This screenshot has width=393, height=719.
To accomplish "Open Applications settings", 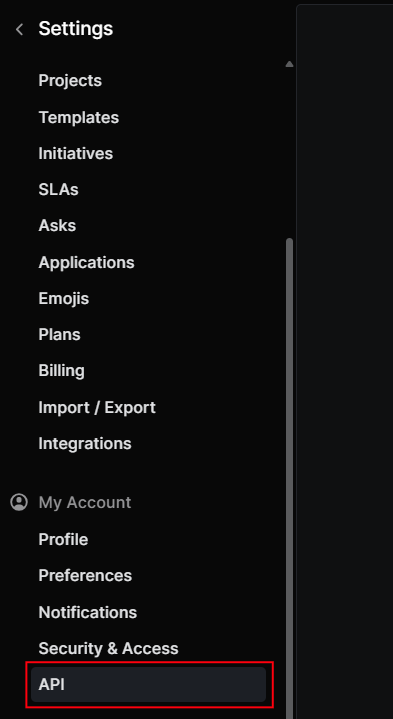I will [86, 262].
